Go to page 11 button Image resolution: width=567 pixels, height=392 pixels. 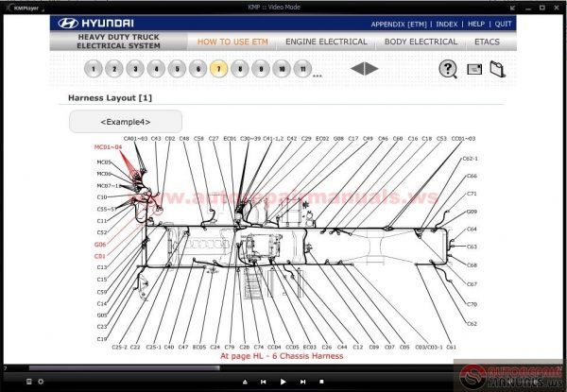(302, 69)
